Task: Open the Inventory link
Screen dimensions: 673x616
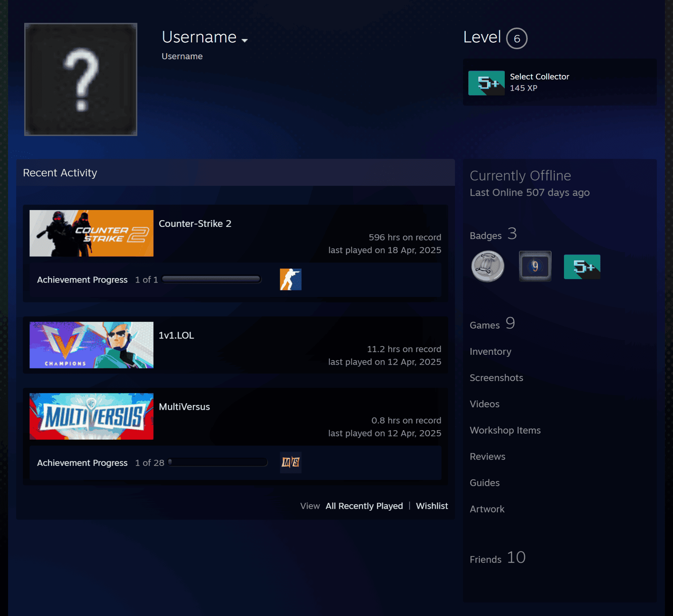Action: (x=490, y=352)
